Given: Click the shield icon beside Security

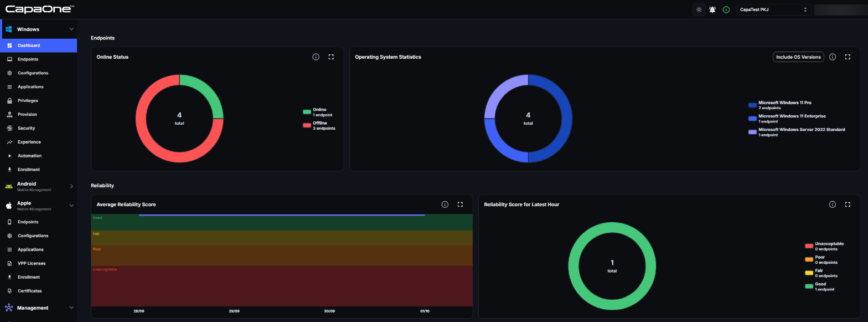Looking at the screenshot, I should click(x=9, y=128).
